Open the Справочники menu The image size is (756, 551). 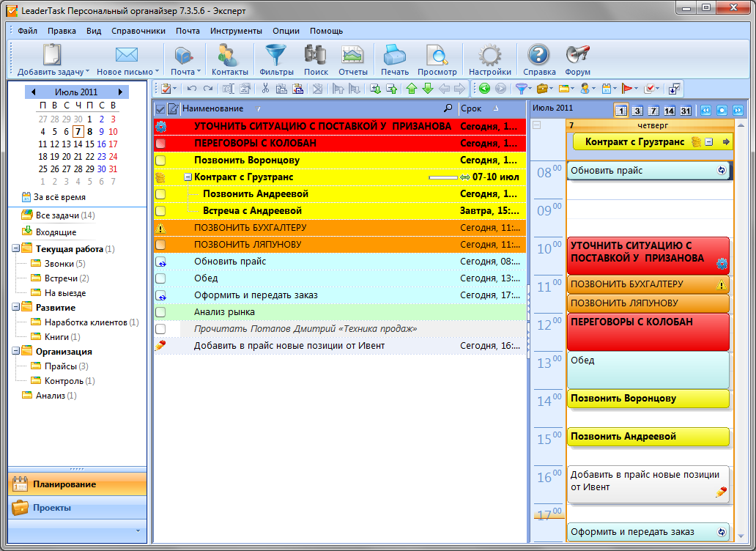point(138,31)
